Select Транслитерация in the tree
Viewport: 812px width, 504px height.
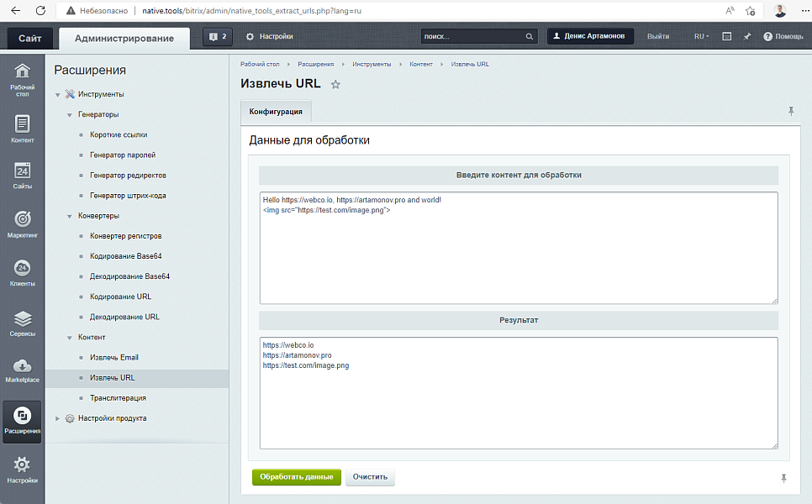(118, 398)
